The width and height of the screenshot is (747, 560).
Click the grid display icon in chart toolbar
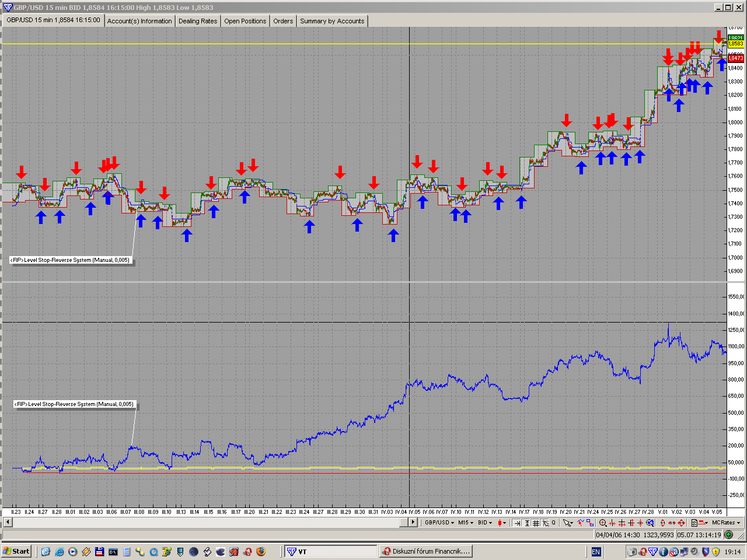[536, 523]
